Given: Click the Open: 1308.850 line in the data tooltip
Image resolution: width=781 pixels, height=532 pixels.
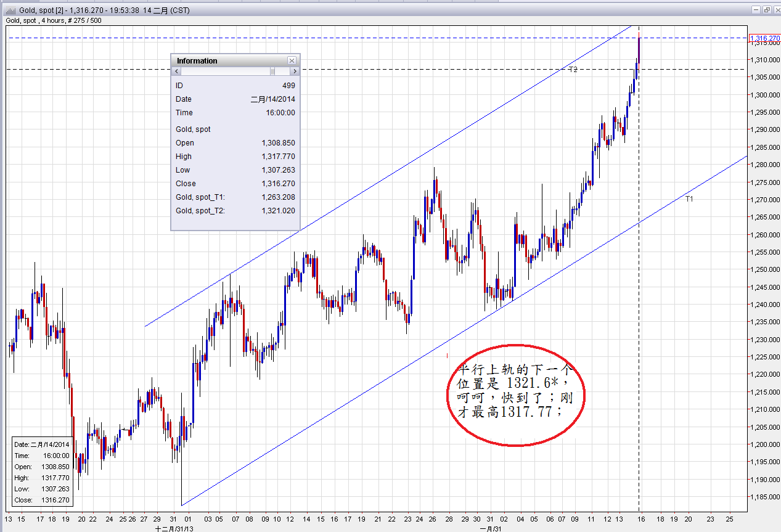Looking at the screenshot, I should point(41,467).
